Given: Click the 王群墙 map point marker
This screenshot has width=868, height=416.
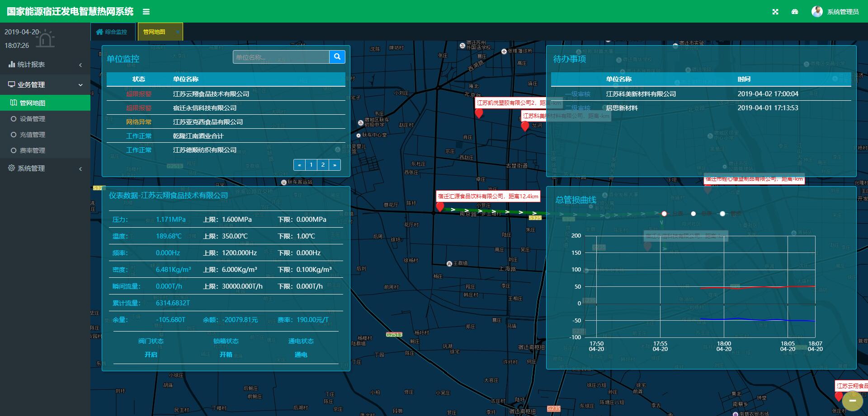Looking at the screenshot, I should (449, 263).
